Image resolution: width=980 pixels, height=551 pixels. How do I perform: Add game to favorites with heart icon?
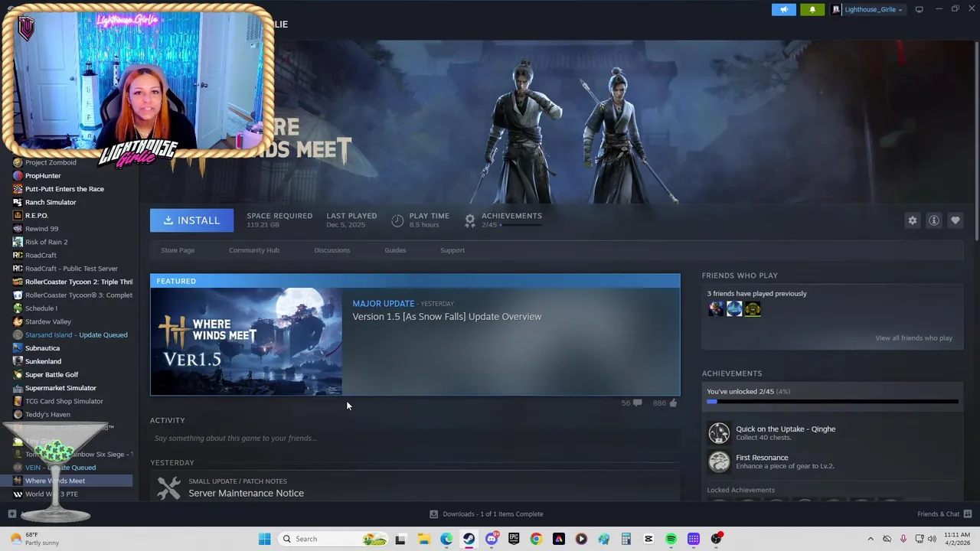955,220
